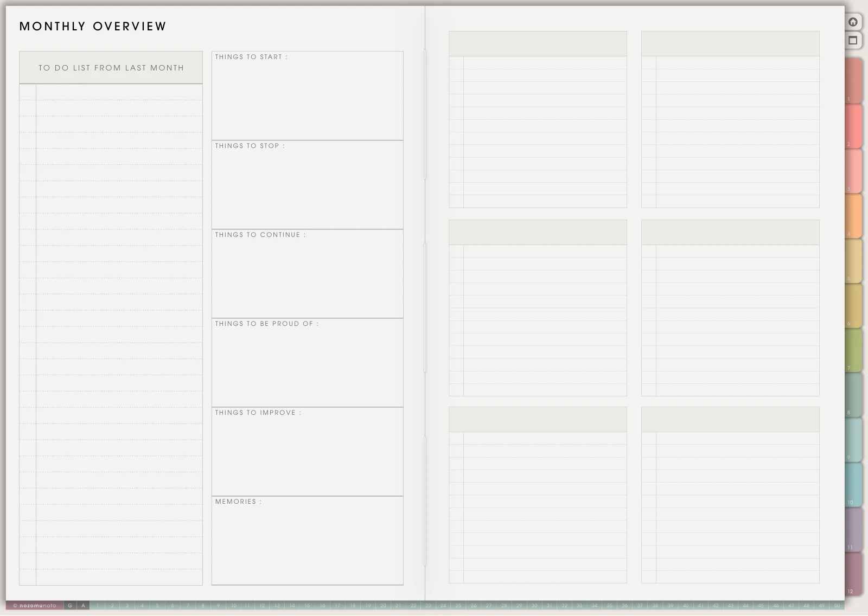
Task: Select month tab 12 on the right edge
Action: point(853,575)
